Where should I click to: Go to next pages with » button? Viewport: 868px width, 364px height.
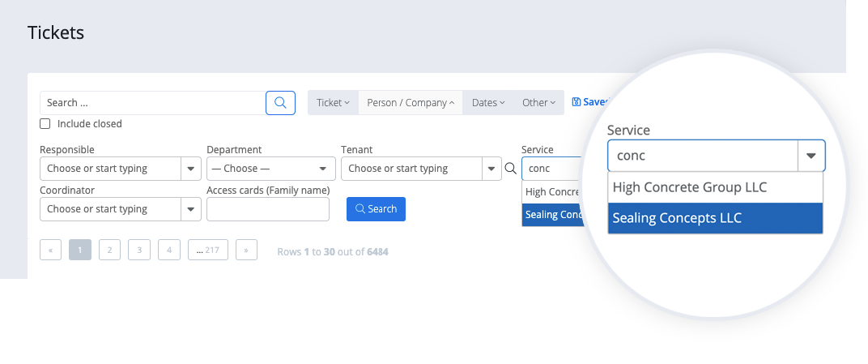tap(246, 250)
